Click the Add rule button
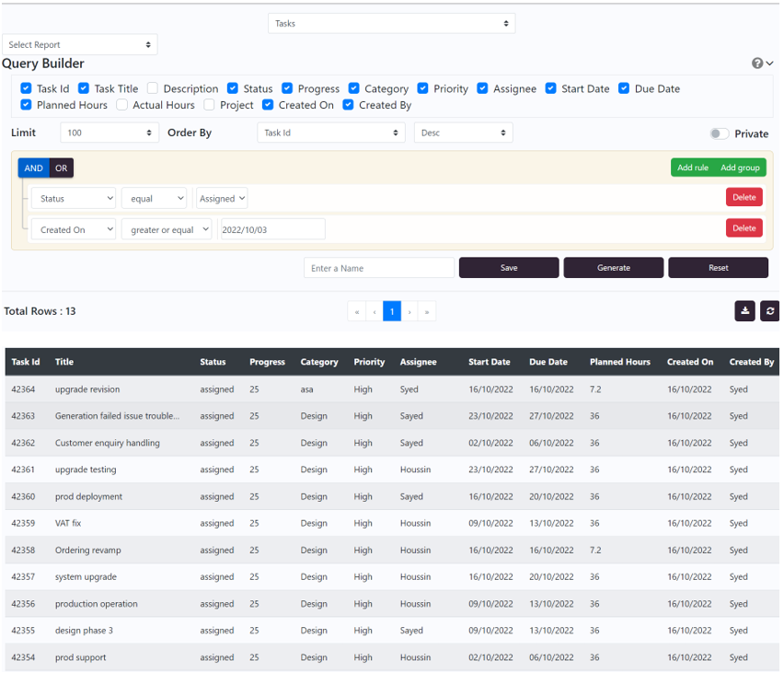This screenshot has width=784, height=673. pyautogui.click(x=693, y=168)
